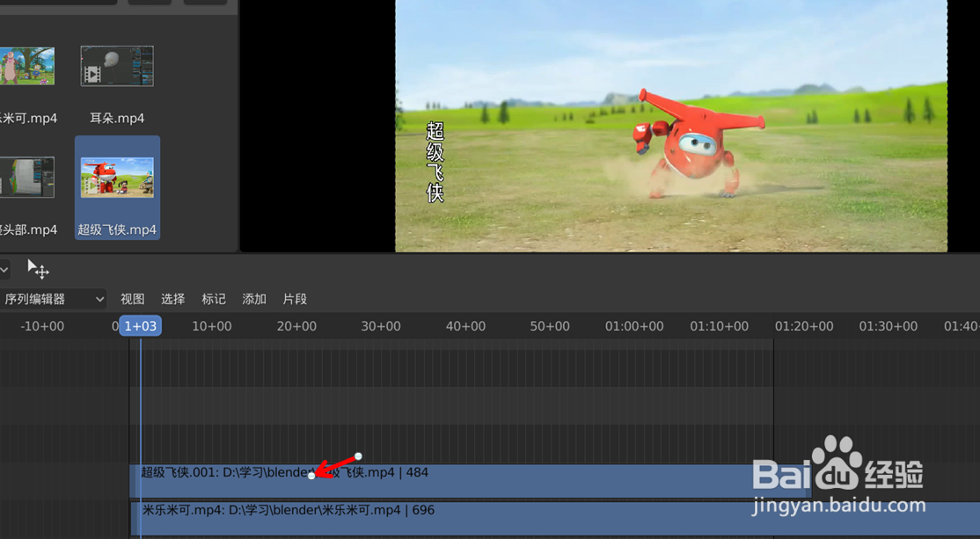This screenshot has height=539, width=980.
Task: Click the 10+00 mark on timeline ruler
Action: pos(212,326)
